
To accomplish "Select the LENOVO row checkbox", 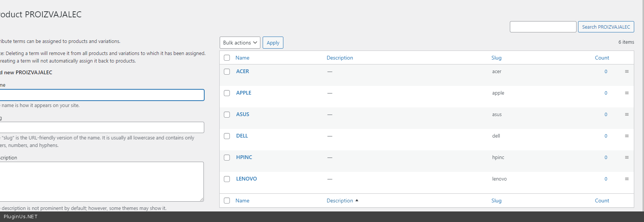I will pyautogui.click(x=227, y=179).
